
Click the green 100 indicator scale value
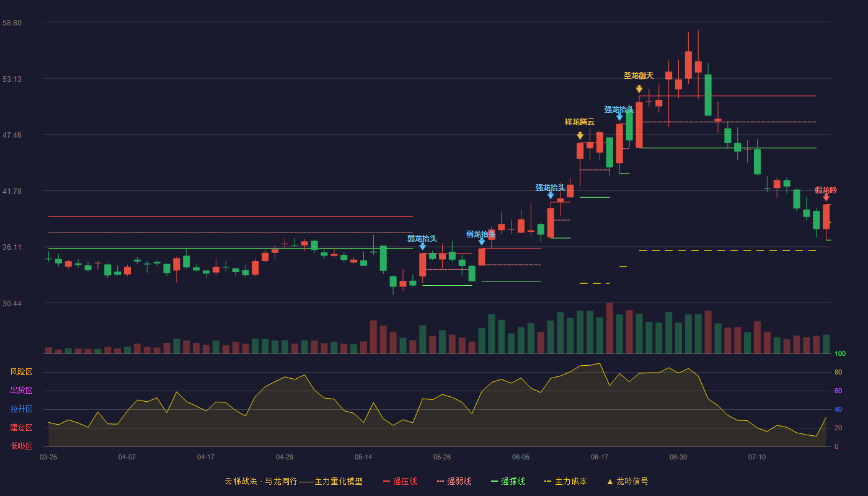tap(840, 353)
